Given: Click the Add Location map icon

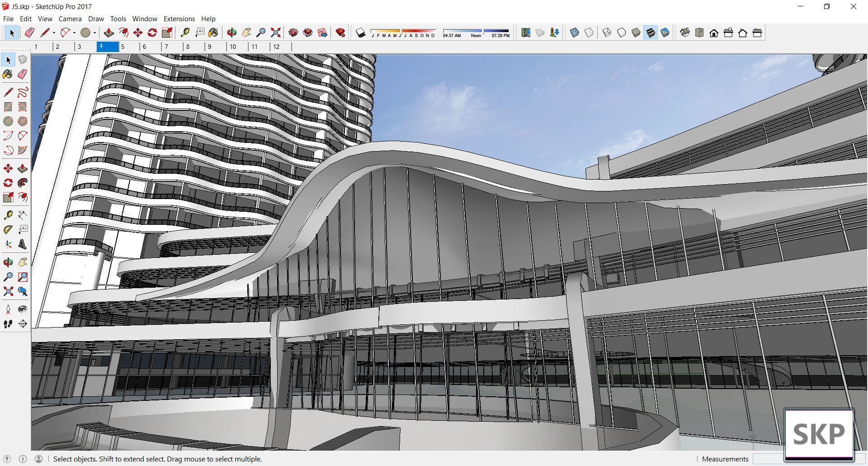Looking at the screenshot, I should (x=526, y=33).
